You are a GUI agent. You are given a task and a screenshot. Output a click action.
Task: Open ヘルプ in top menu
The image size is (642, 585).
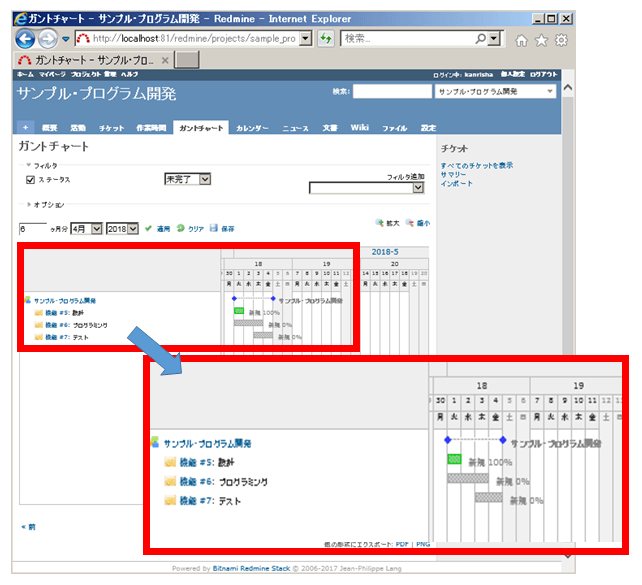pyautogui.click(x=129, y=74)
